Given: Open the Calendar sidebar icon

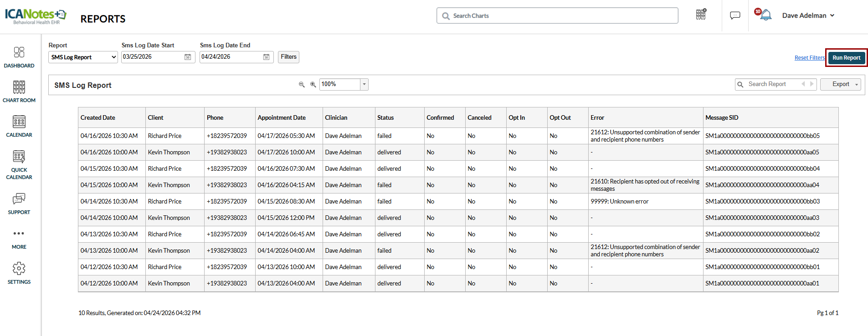Looking at the screenshot, I should pos(19,126).
